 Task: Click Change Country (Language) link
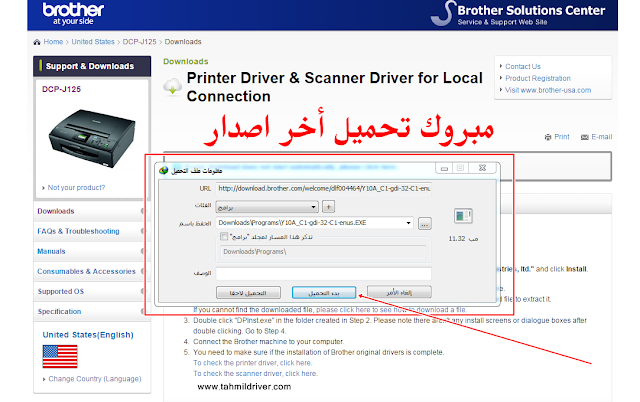[95, 379]
